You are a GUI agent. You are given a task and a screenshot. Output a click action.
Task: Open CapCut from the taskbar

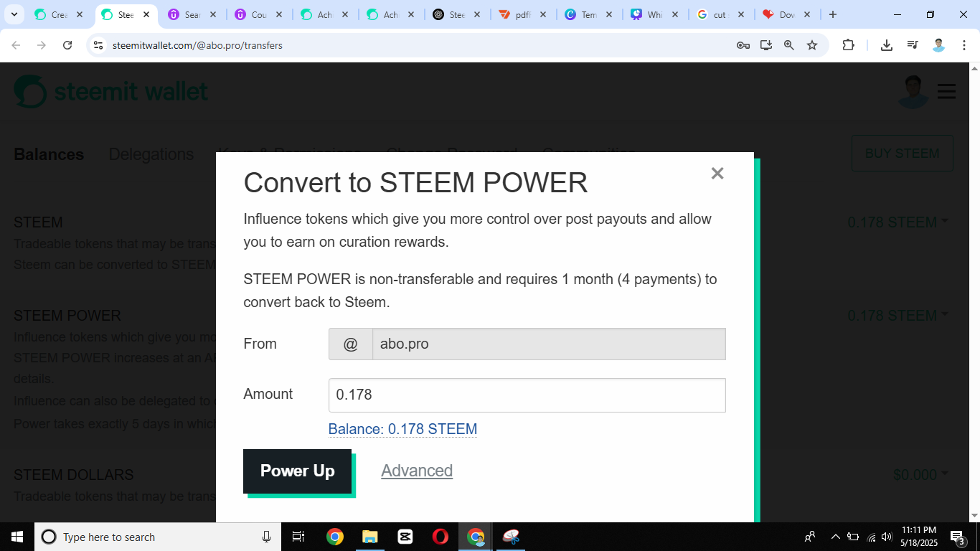pyautogui.click(x=405, y=537)
